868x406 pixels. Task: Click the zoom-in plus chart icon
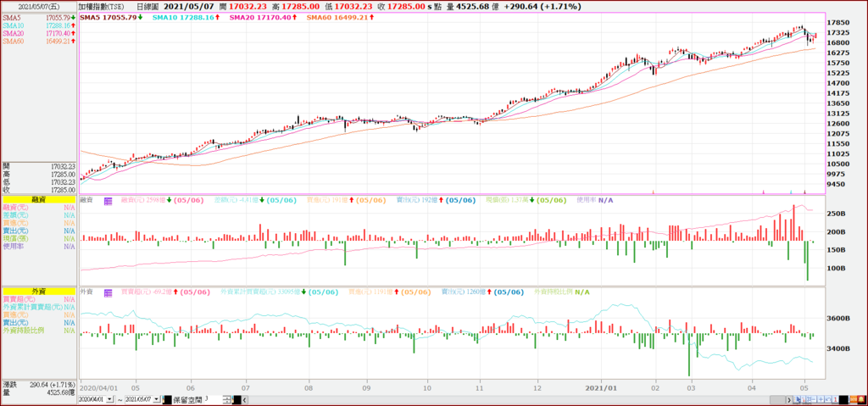click(821, 399)
